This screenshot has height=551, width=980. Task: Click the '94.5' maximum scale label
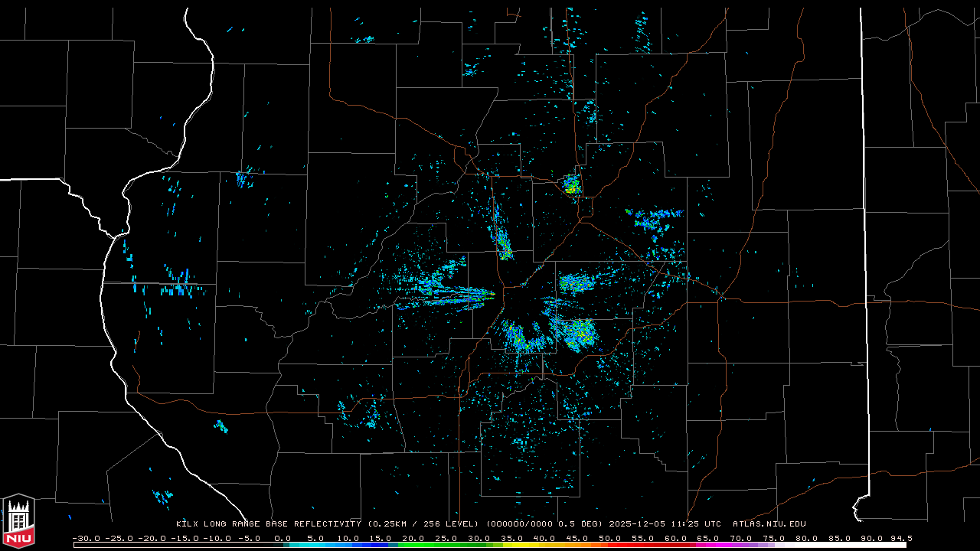click(900, 538)
